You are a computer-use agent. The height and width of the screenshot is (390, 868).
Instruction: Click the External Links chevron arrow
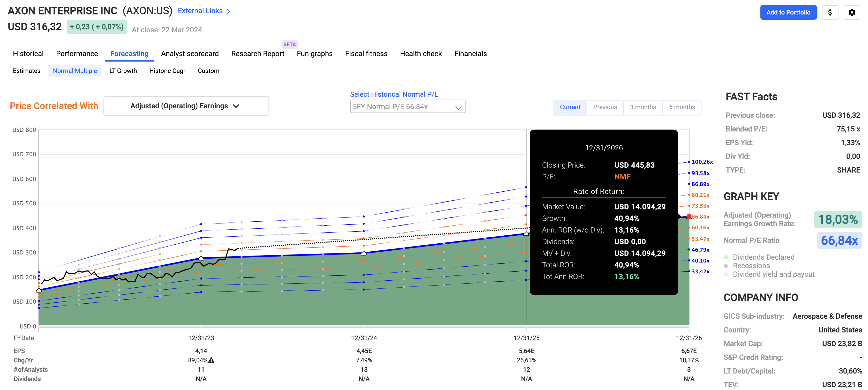228,11
